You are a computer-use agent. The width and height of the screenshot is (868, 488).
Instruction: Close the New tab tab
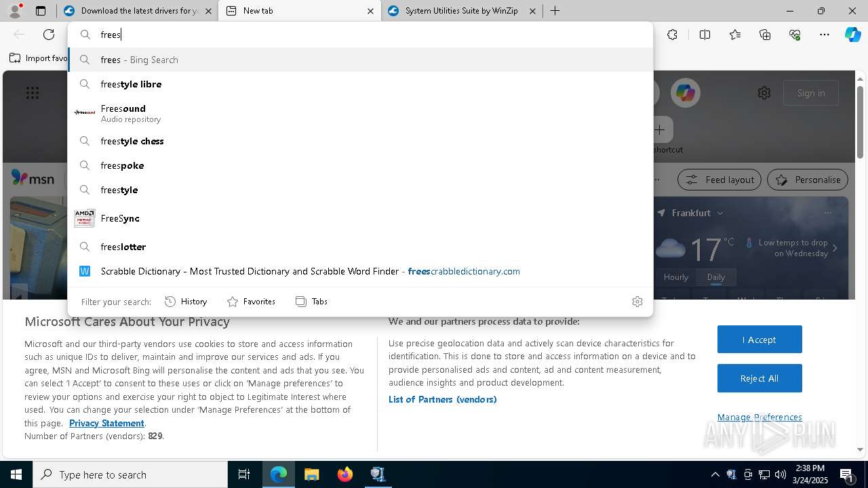point(370,11)
